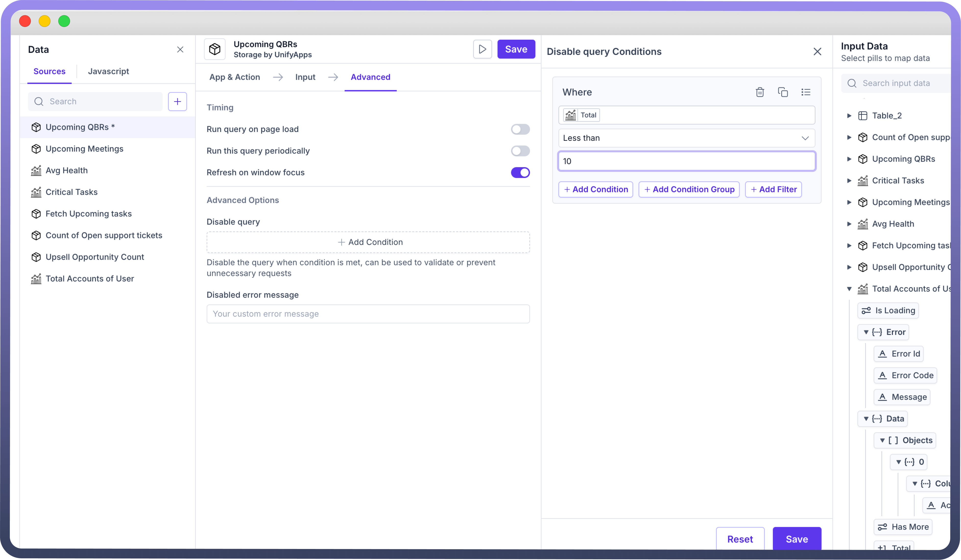Turn off Refresh on window focus
The width and height of the screenshot is (961, 560).
(x=520, y=173)
